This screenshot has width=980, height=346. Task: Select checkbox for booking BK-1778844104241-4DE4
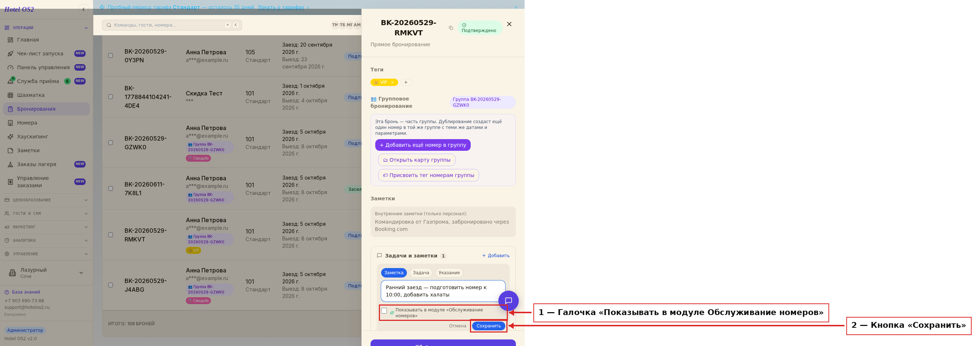point(111,97)
